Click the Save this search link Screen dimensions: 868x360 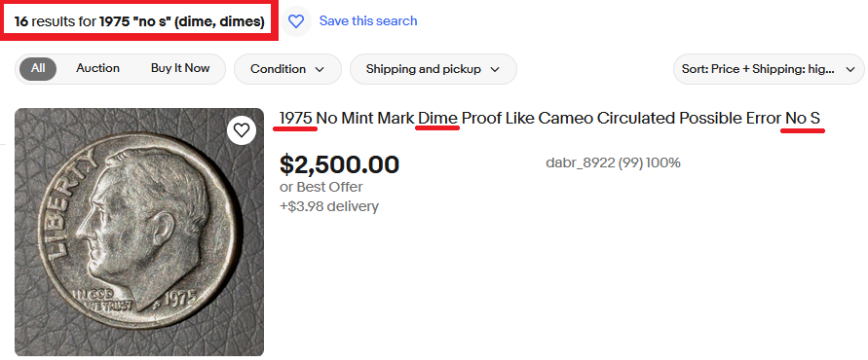click(x=368, y=21)
